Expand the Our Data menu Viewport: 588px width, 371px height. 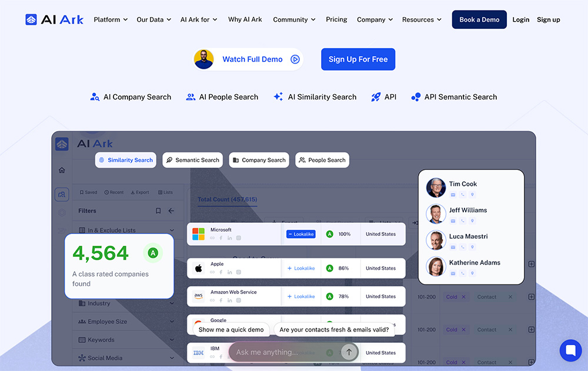tap(153, 19)
